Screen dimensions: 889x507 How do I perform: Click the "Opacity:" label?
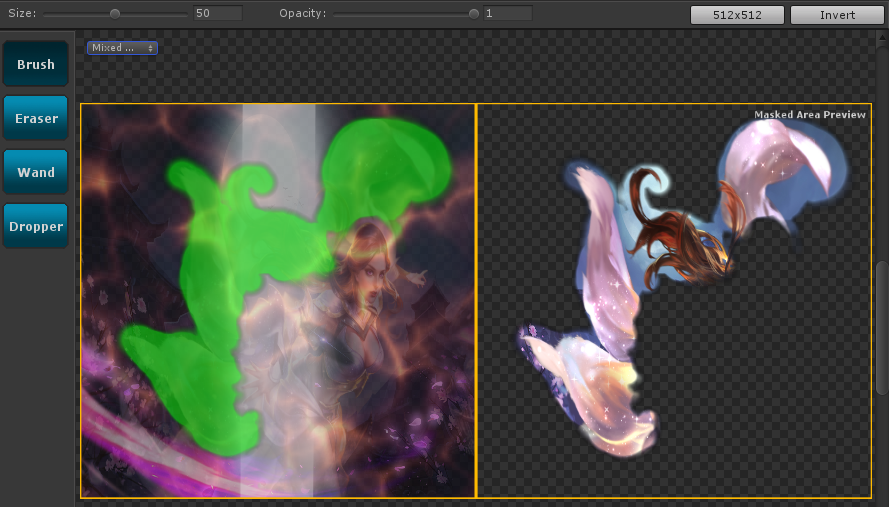tap(303, 13)
